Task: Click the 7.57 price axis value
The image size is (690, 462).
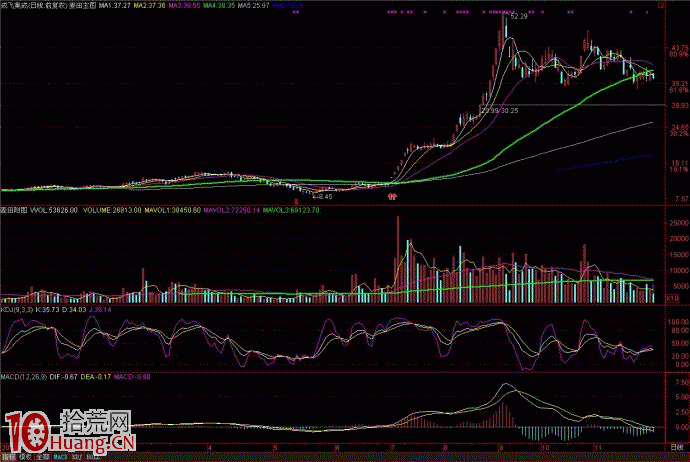Action: (681, 199)
